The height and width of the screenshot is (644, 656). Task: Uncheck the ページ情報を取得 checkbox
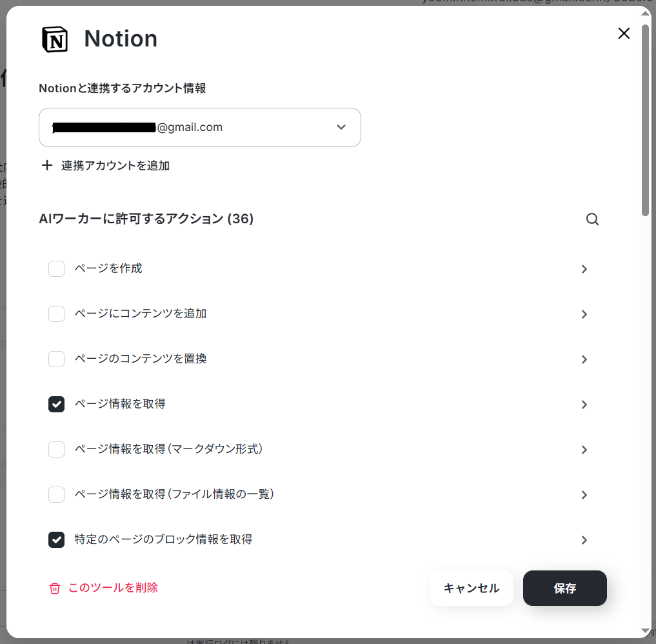pos(57,404)
